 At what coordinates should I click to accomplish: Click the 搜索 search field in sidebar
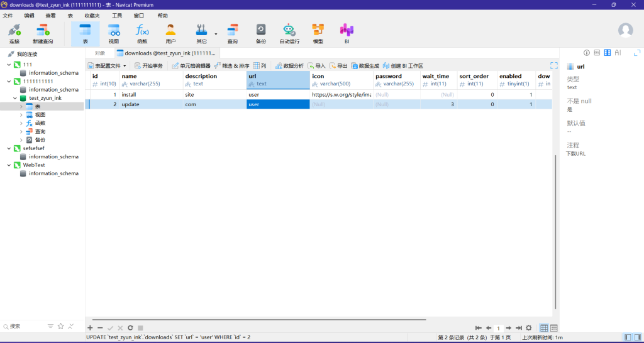click(25, 326)
